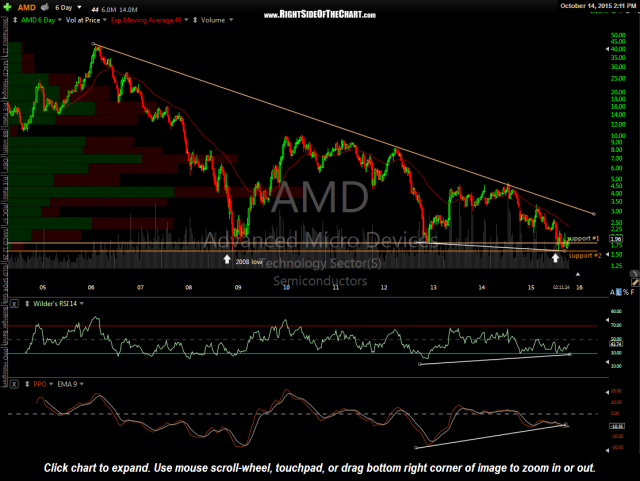Click reorder arrows next to Wilder's RSI 14
This screenshot has width=640, height=481.
coord(27,304)
